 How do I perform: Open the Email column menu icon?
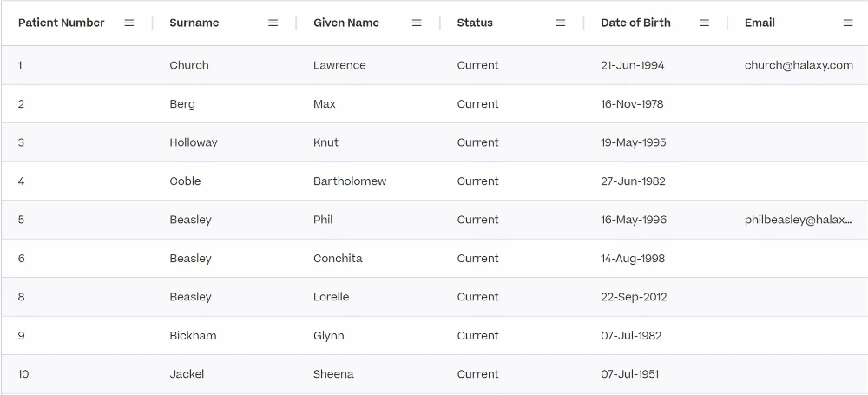click(848, 23)
